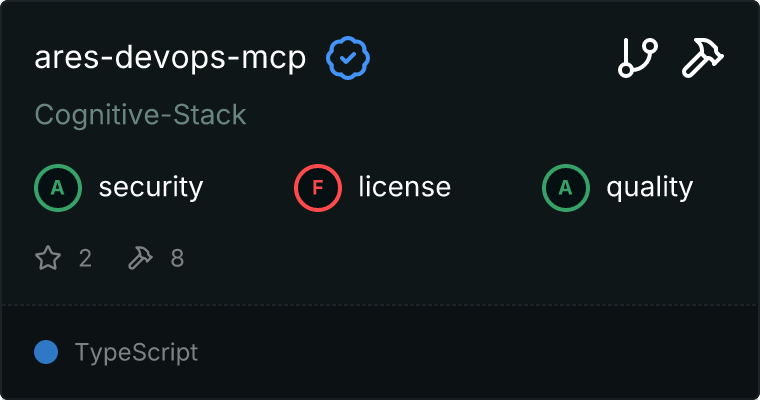The width and height of the screenshot is (760, 400).
Task: Click the blue verified checkmark badge
Action: 348,60
